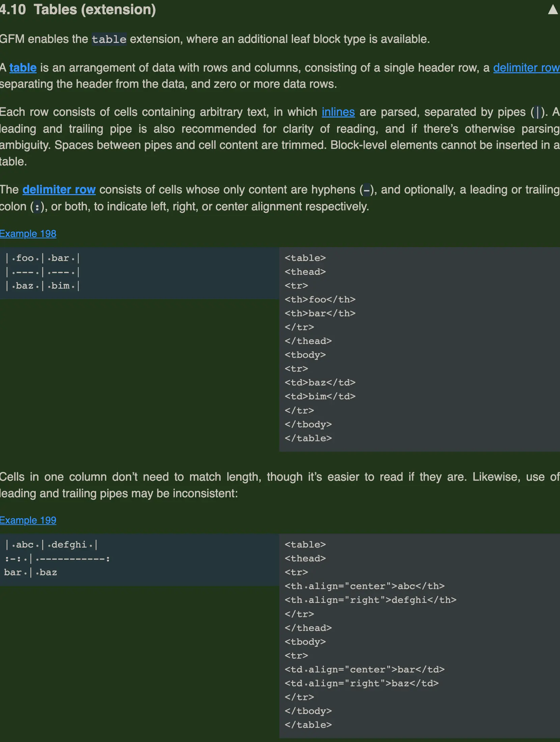Click the "bar | baz" source line
The height and width of the screenshot is (742, 560).
pos(31,573)
